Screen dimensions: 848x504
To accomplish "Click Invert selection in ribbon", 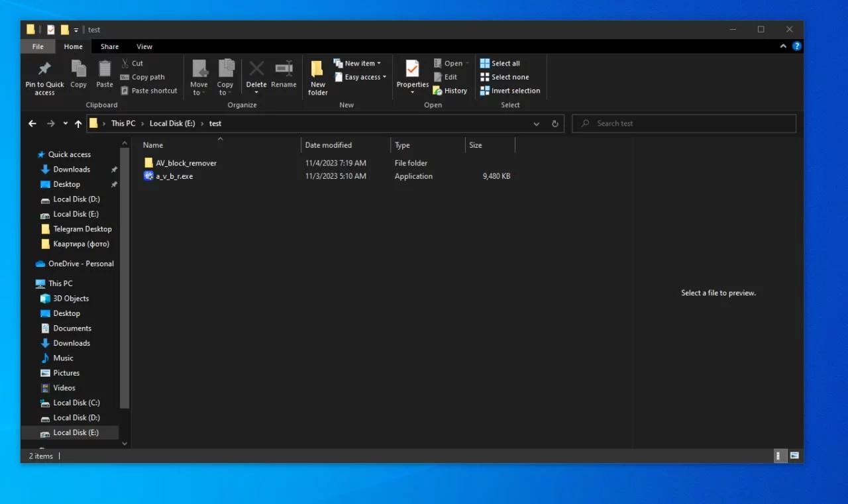I will point(510,91).
